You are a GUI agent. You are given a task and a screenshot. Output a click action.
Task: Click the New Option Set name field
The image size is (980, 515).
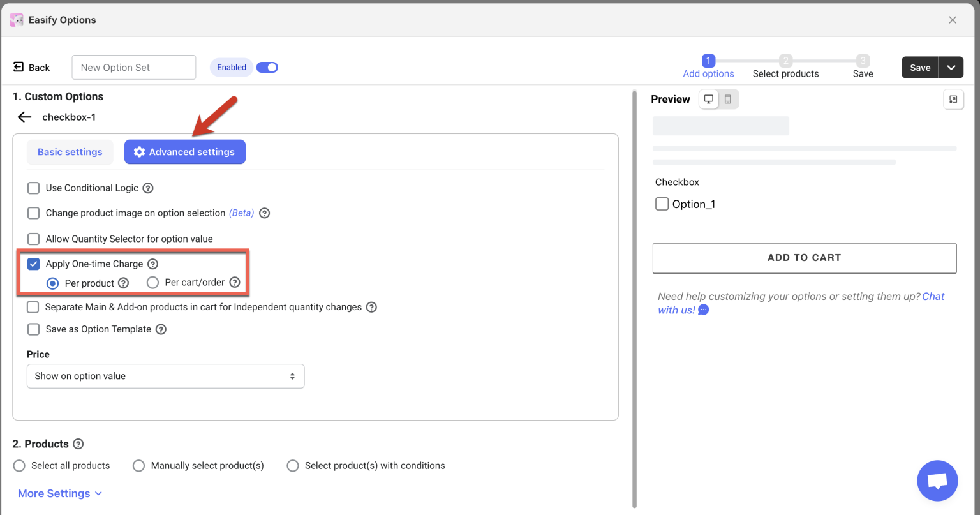tap(133, 68)
